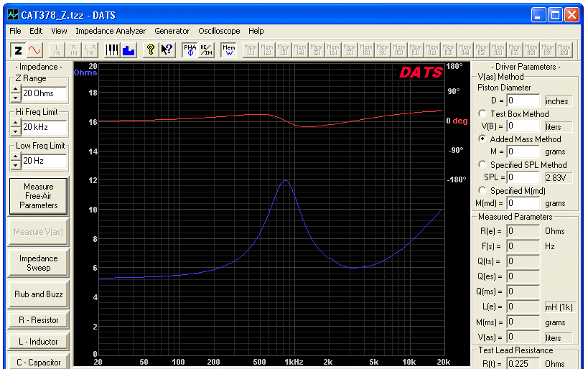Open the piano keyboard icon in toolbar

point(112,50)
